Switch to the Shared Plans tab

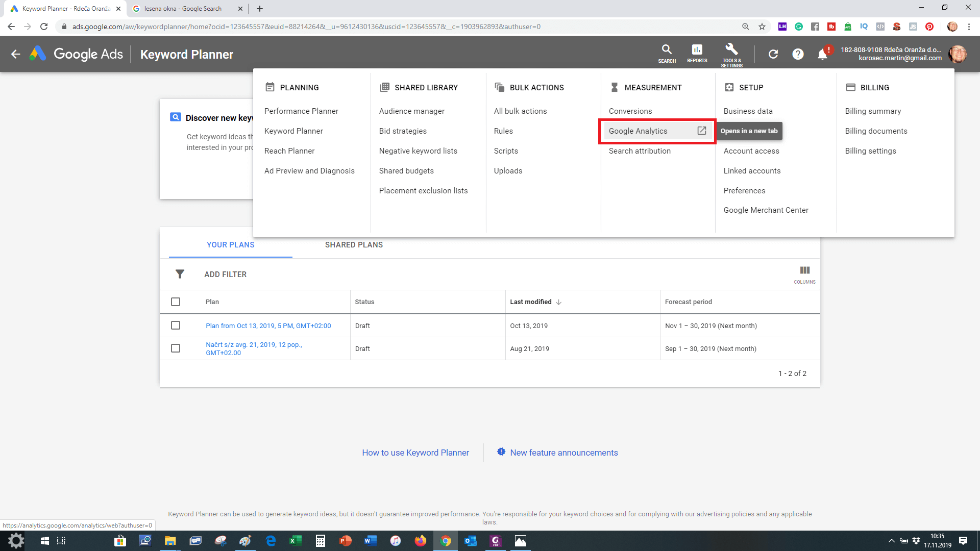[x=354, y=245]
